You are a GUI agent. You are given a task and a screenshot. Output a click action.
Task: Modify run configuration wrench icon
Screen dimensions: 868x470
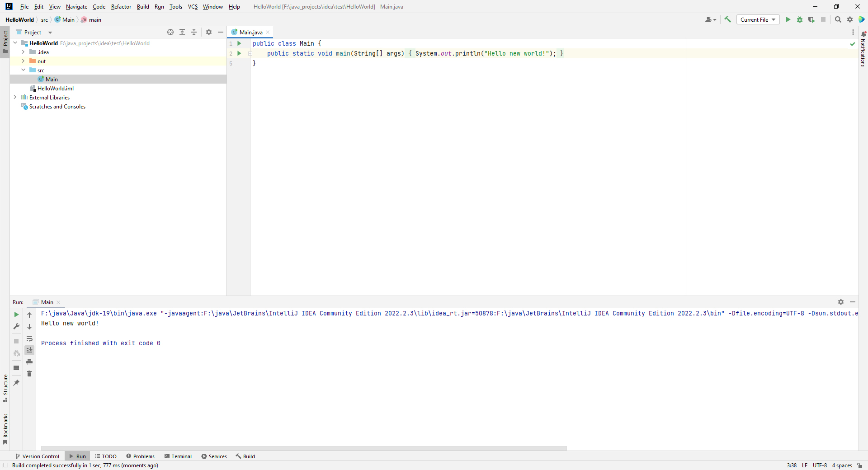(x=16, y=326)
